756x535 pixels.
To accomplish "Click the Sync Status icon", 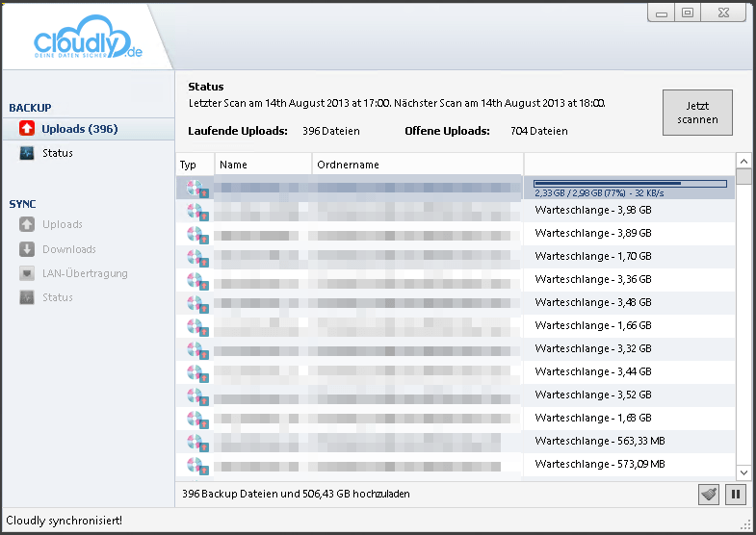I will coord(27,297).
